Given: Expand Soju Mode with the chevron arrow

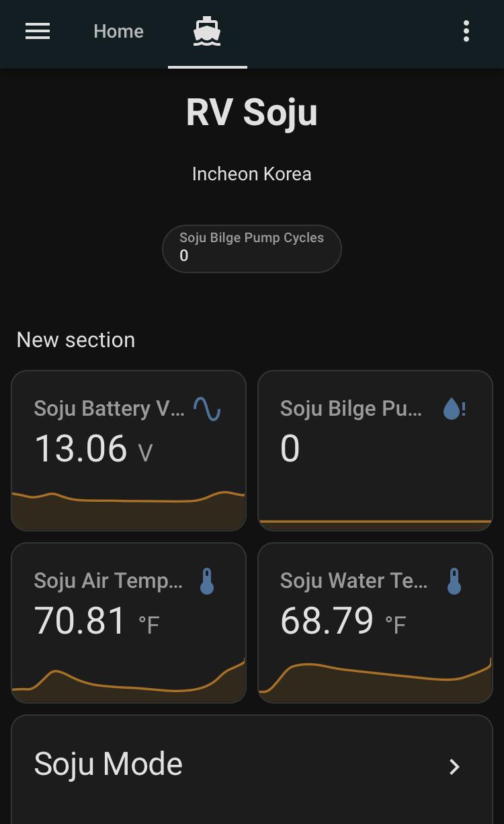Looking at the screenshot, I should (454, 766).
